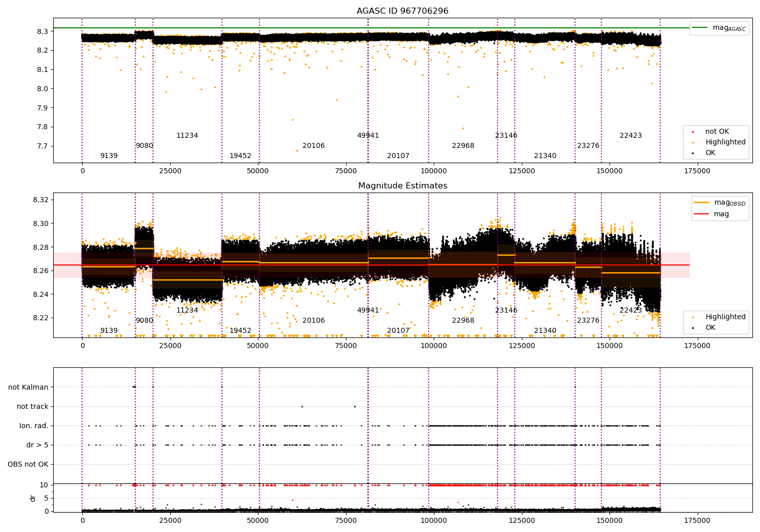Screen dimensions: 760x532
Task: Click OBSID label 22423 in Magnitude Estimates plot
Action: coord(631,311)
